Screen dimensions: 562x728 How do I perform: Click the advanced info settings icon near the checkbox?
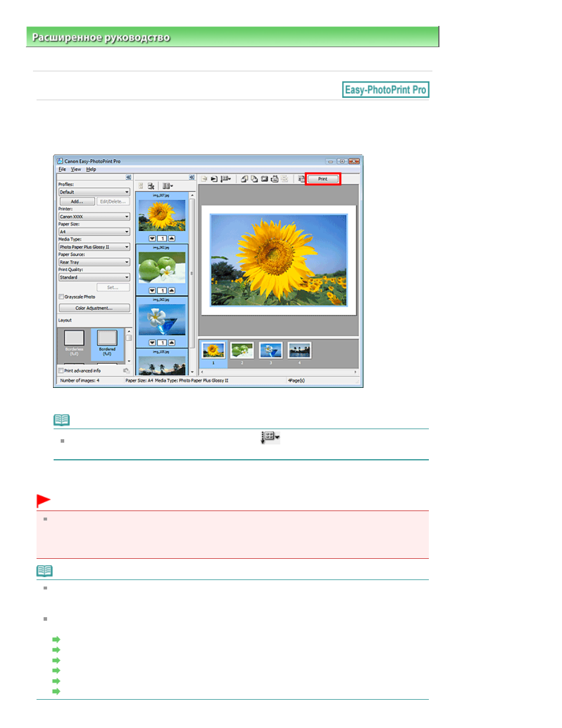tap(126, 371)
